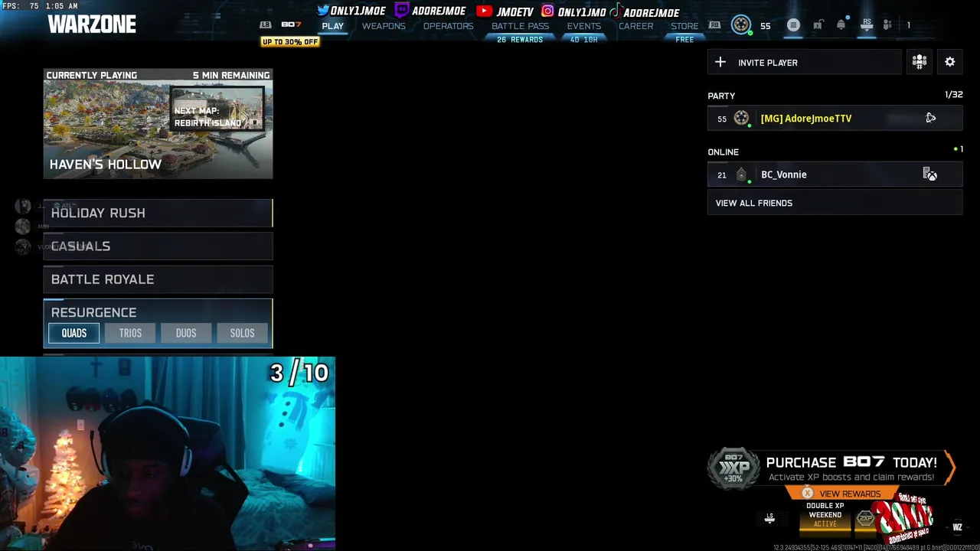The image size is (980, 551).
Task: Click the 1/32 party count
Action: 953,95
